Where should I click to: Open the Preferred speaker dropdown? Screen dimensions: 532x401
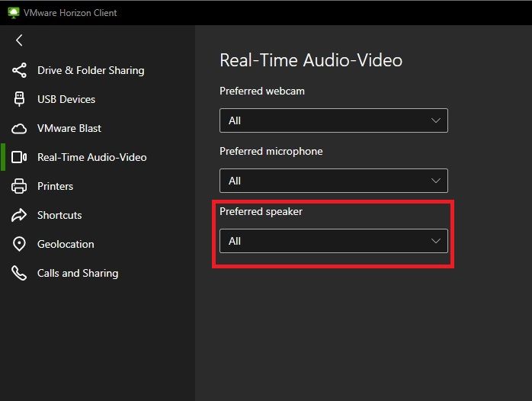click(x=333, y=241)
